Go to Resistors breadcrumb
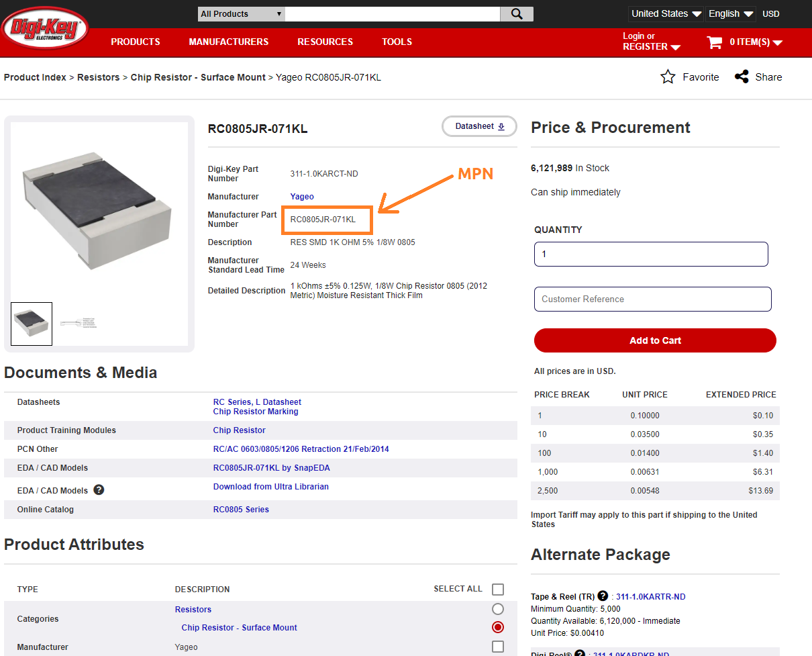The width and height of the screenshot is (812, 656). 99,77
